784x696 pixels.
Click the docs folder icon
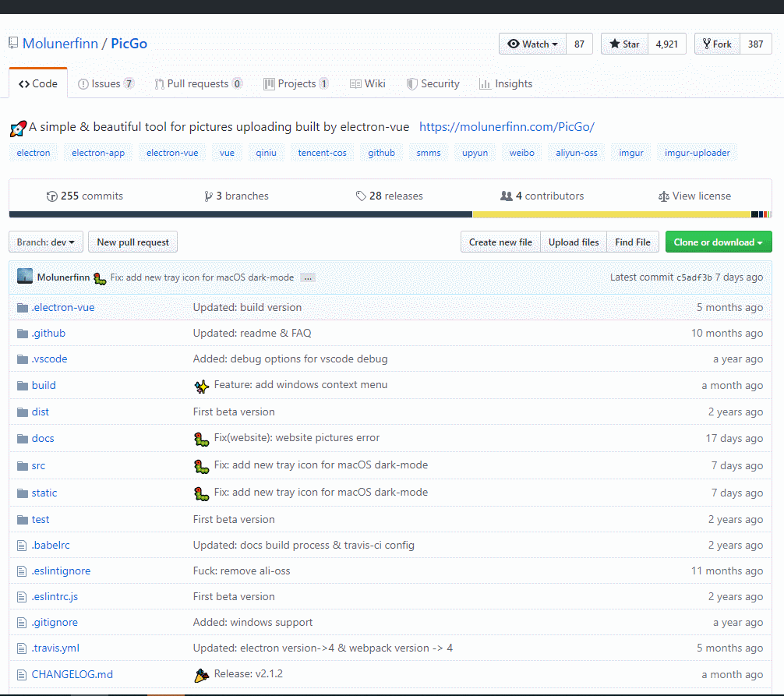(22, 439)
